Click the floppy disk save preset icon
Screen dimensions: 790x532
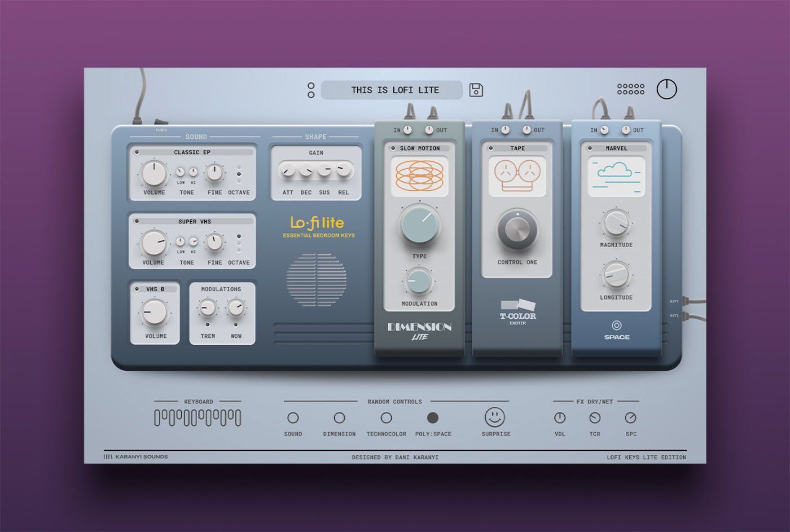[x=476, y=90]
